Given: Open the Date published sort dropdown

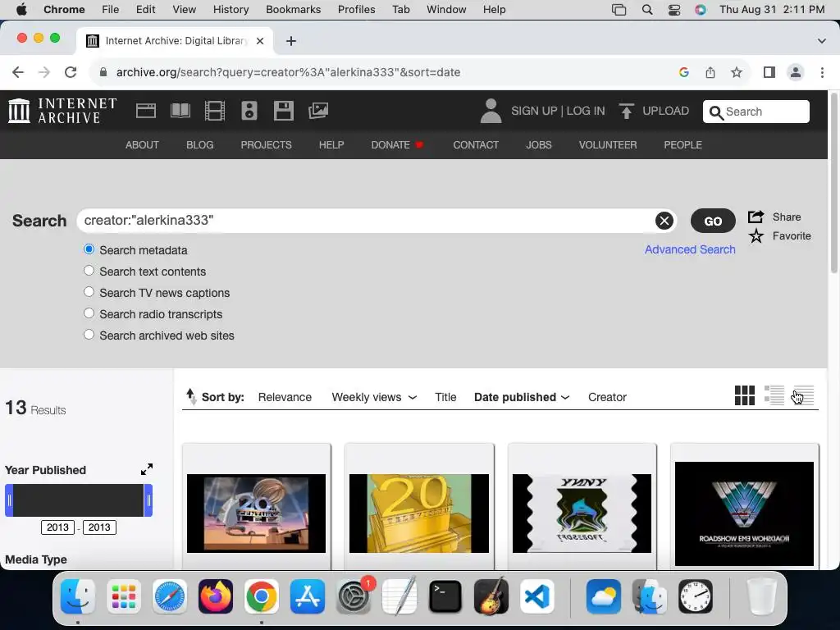Looking at the screenshot, I should [x=521, y=397].
